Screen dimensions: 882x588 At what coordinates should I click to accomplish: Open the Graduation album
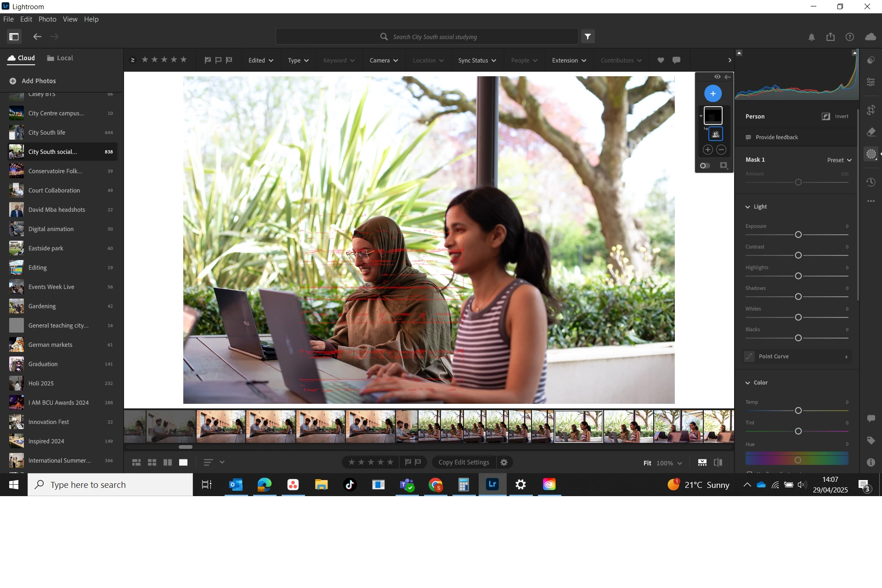43,364
